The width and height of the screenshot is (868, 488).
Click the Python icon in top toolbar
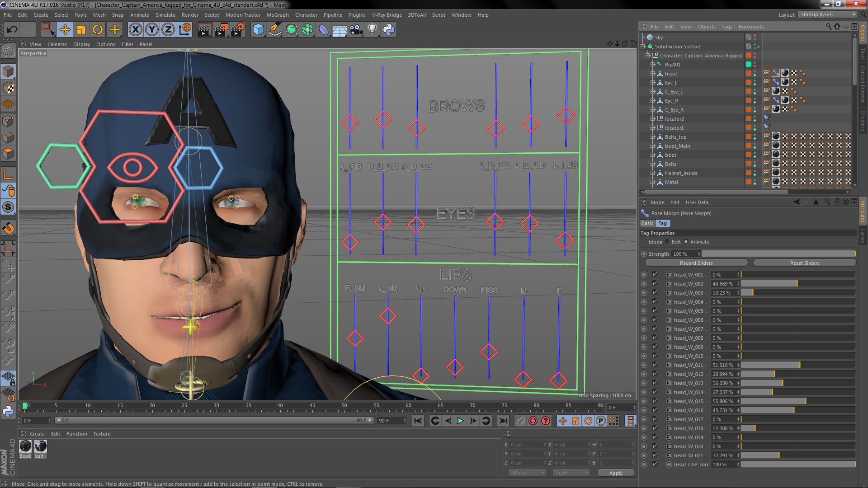click(x=389, y=30)
